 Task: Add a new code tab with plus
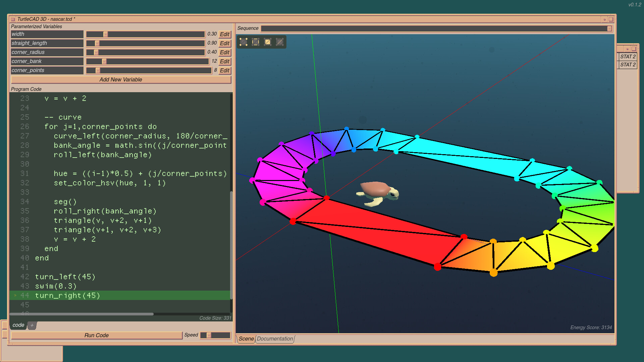pos(32,325)
